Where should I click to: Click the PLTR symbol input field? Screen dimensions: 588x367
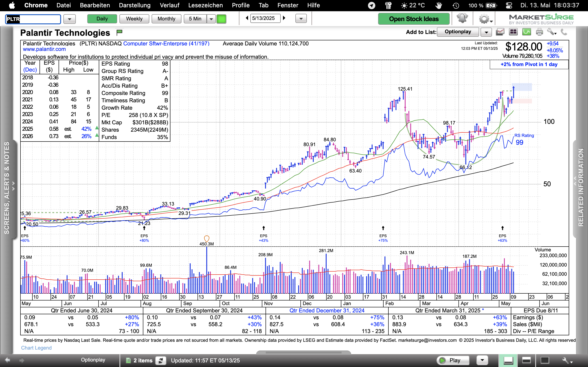coord(33,19)
